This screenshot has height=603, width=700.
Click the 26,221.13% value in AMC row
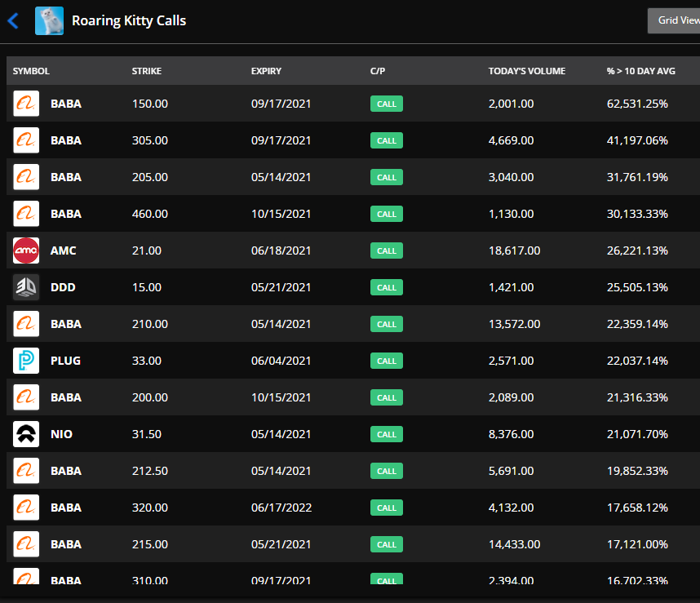[x=637, y=251]
